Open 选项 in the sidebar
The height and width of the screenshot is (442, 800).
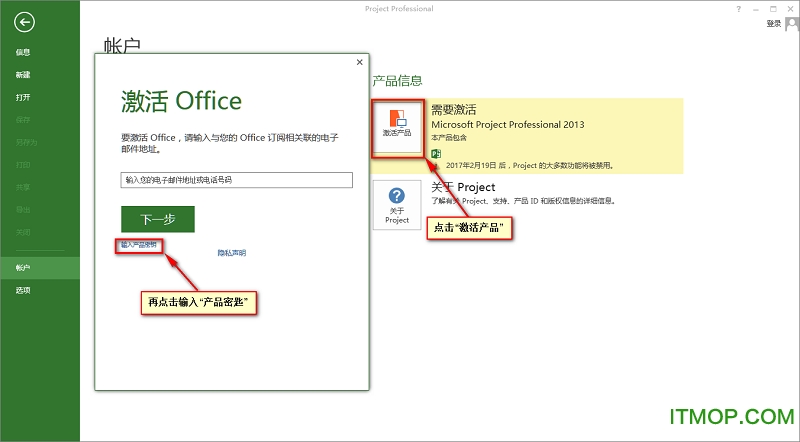pos(23,290)
